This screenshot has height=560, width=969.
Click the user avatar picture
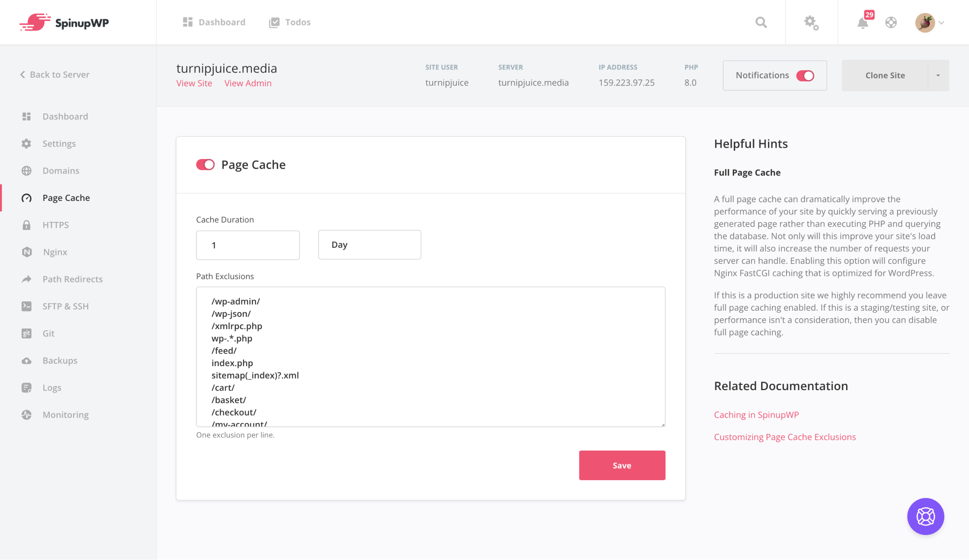click(925, 23)
